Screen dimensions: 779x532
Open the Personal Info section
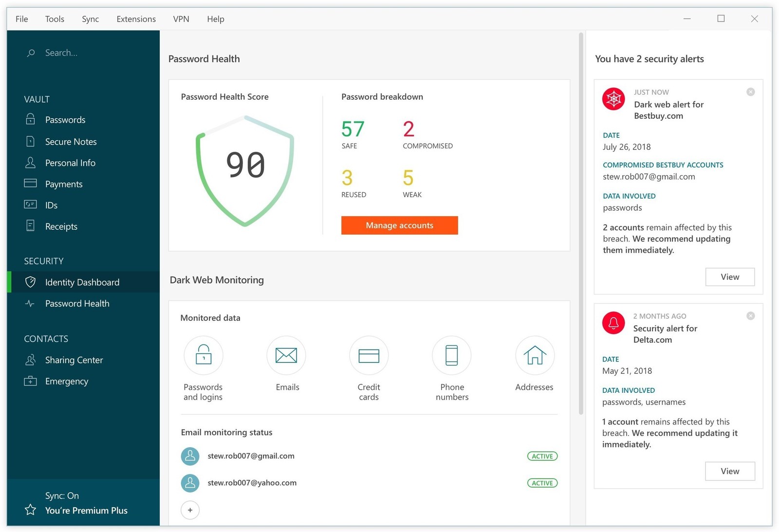click(70, 163)
